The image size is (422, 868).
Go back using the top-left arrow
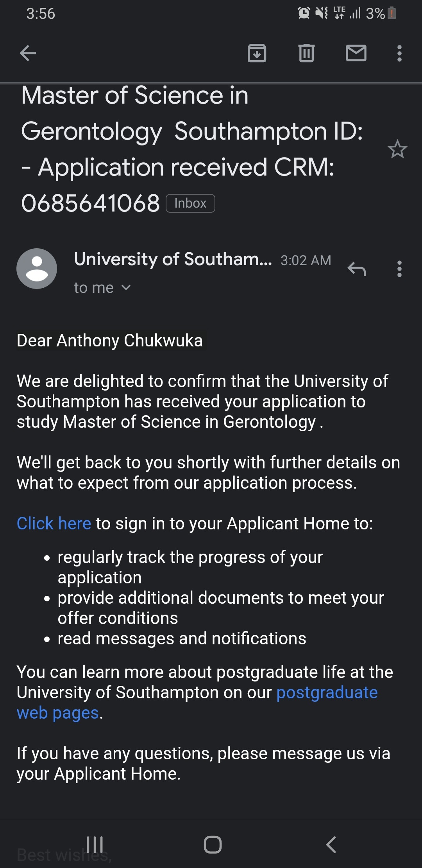pyautogui.click(x=28, y=53)
